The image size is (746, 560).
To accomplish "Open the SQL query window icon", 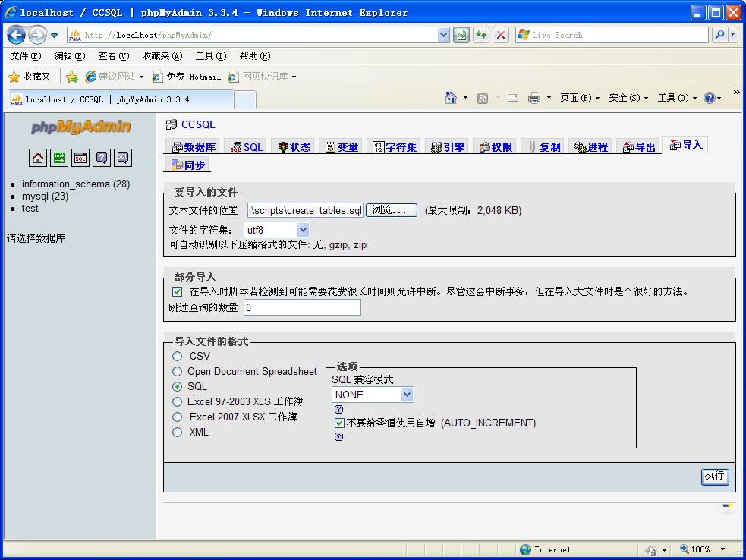I will click(x=80, y=158).
